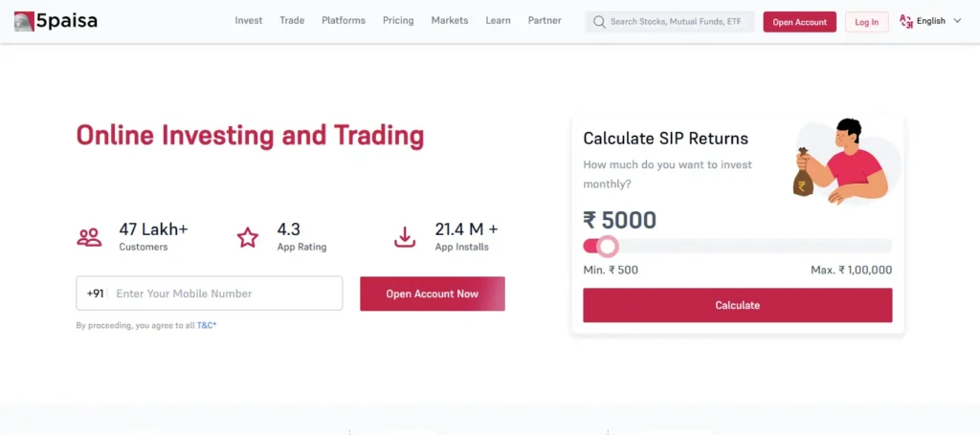Click the man with money bag illustration
Image resolution: width=980 pixels, height=435 pixels.
point(847,162)
